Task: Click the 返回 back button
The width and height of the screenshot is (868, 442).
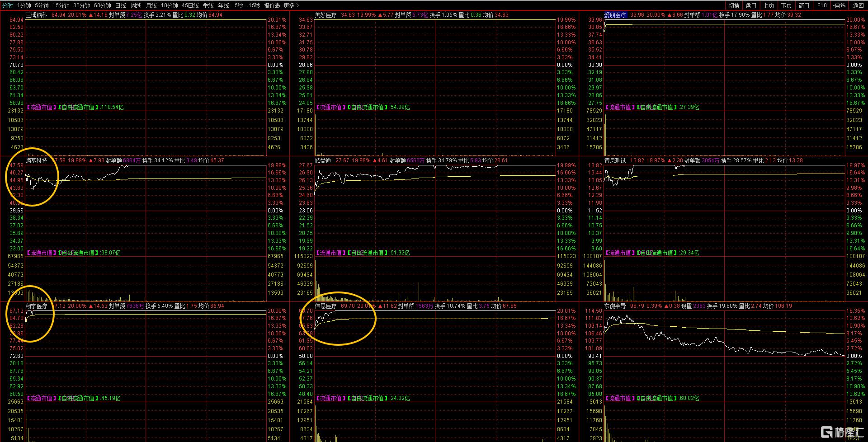Action: [858, 5]
